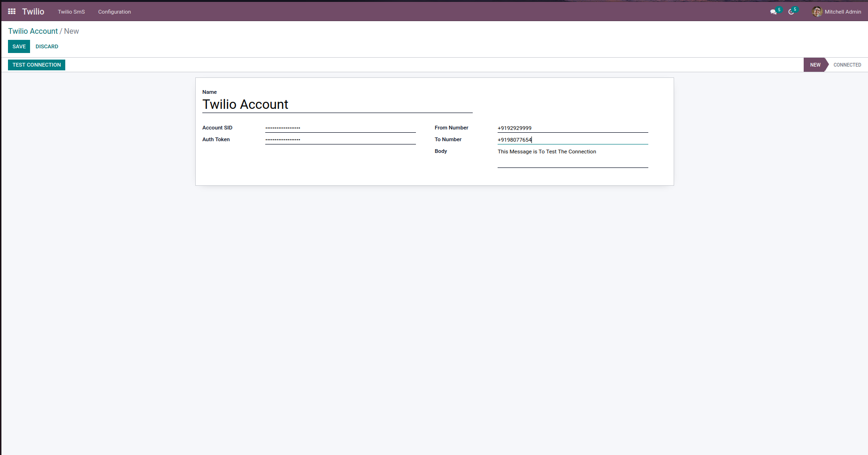Screen dimensions: 868x455
Task: Open the Configuration menu
Action: 115,12
